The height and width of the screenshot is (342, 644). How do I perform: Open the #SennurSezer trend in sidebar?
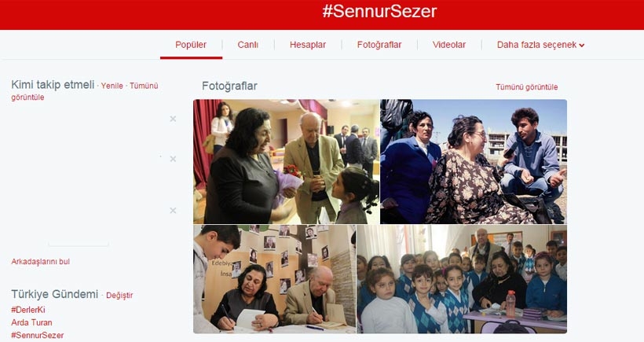[x=38, y=335]
